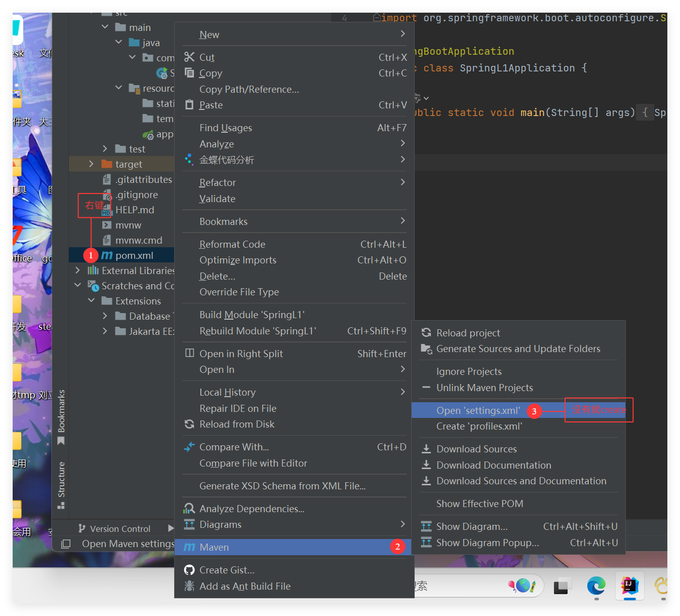The width and height of the screenshot is (680, 616).
Task: Collapse the main folder in project tree
Action: click(105, 27)
